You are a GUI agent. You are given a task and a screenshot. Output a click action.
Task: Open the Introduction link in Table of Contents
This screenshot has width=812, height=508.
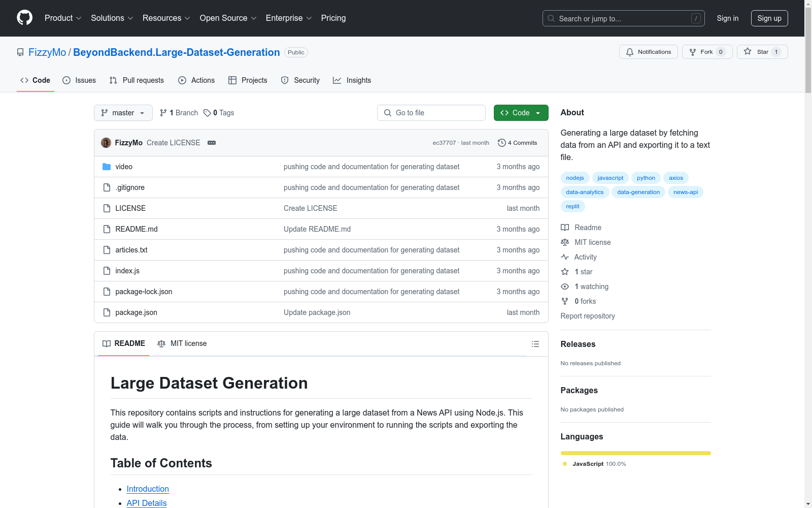148,489
